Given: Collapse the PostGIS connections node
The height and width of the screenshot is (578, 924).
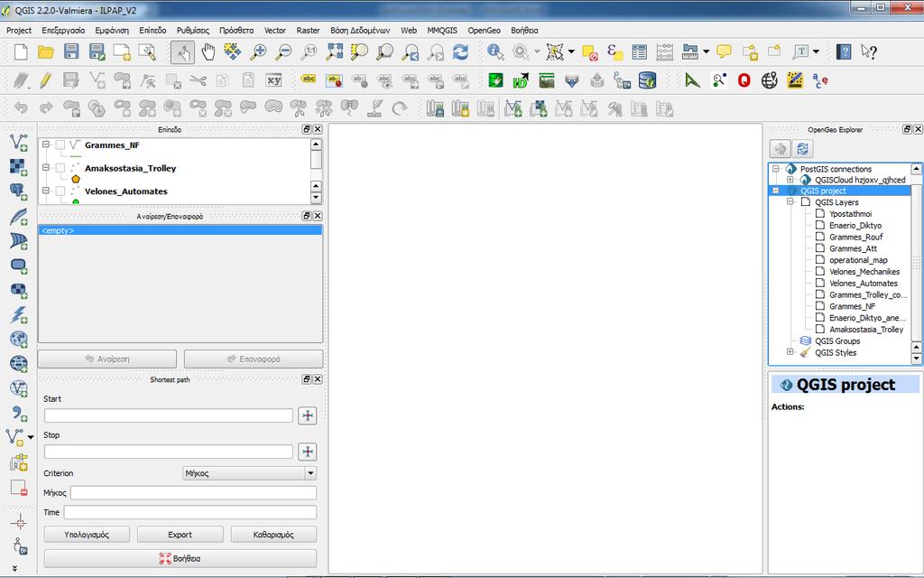Looking at the screenshot, I should (x=776, y=169).
